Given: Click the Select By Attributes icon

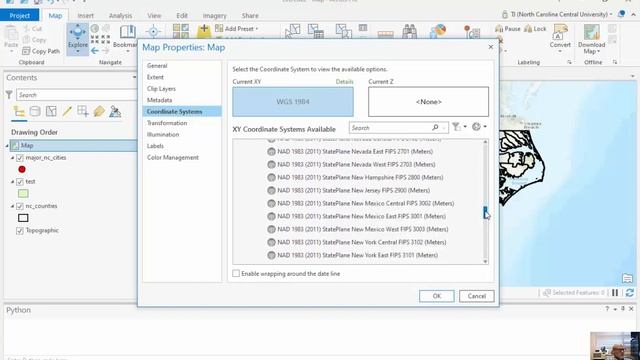Looking at the screenshot, I should click(316, 31).
